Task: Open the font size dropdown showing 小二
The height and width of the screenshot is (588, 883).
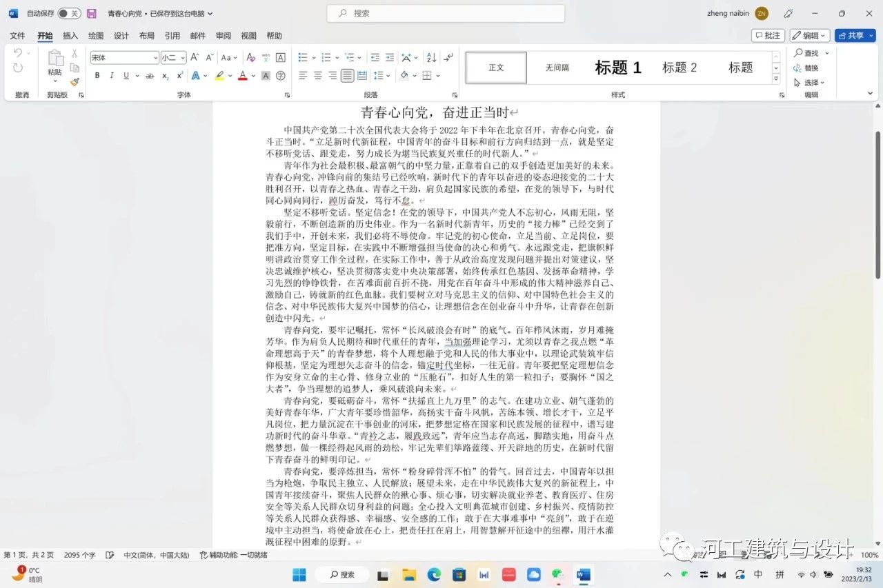Action: tap(173, 58)
